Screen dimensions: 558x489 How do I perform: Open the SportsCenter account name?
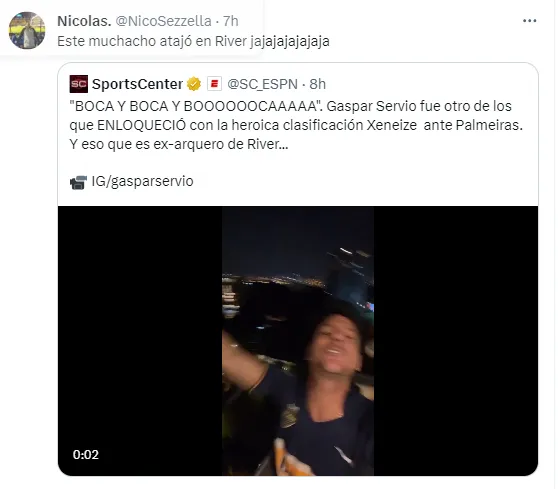[137, 84]
